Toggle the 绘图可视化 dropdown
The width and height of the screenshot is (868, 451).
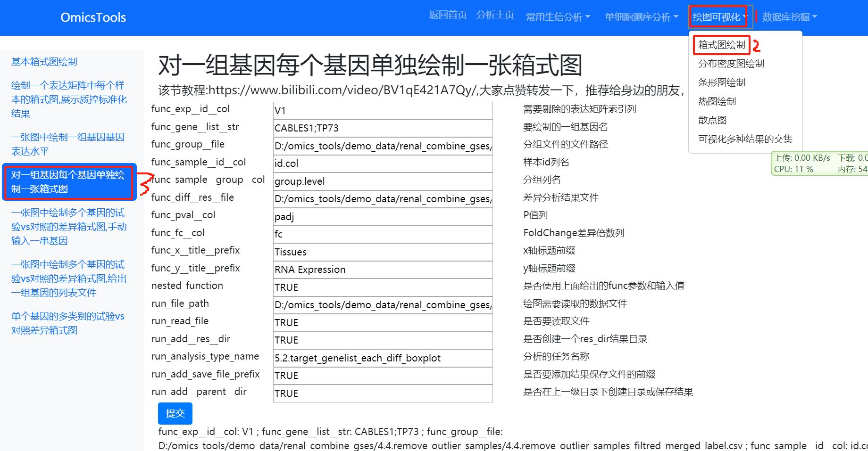pos(719,17)
